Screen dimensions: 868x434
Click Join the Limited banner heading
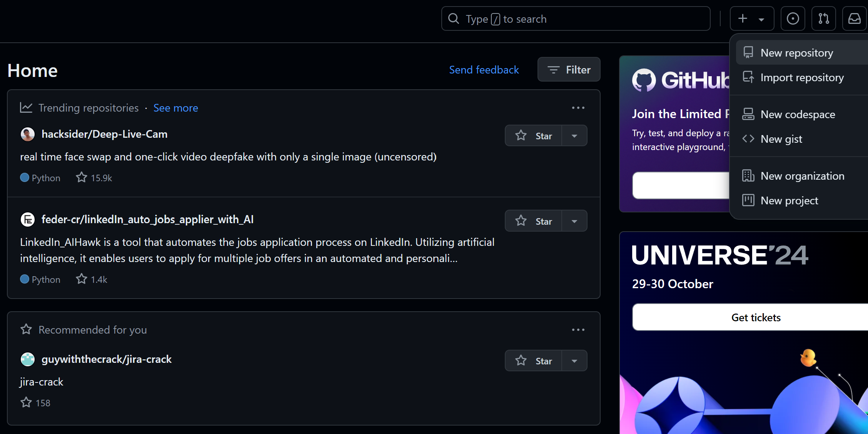(681, 114)
